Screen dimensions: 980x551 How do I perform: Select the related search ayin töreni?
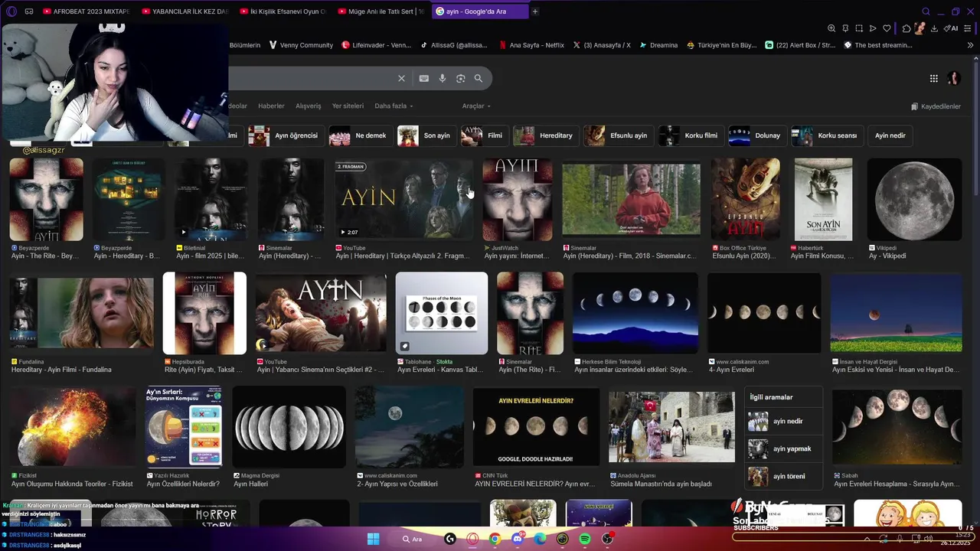pos(784,477)
